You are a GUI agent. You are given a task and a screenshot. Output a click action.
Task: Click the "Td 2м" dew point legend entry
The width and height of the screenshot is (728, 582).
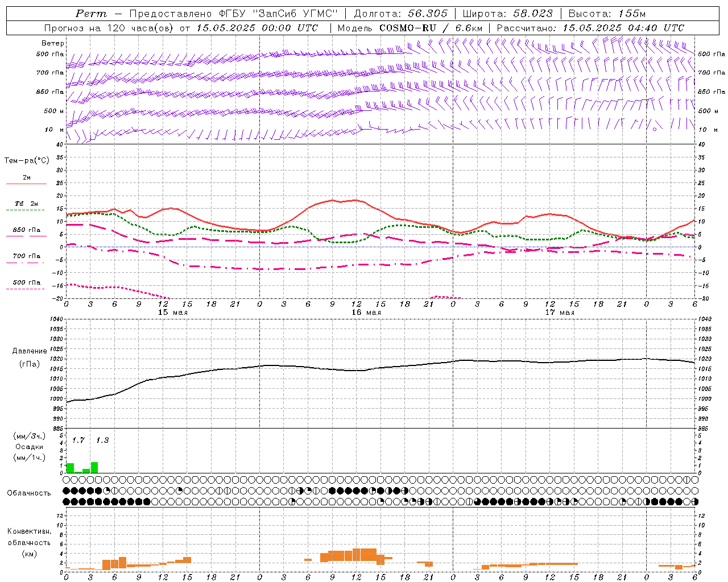pyautogui.click(x=26, y=203)
